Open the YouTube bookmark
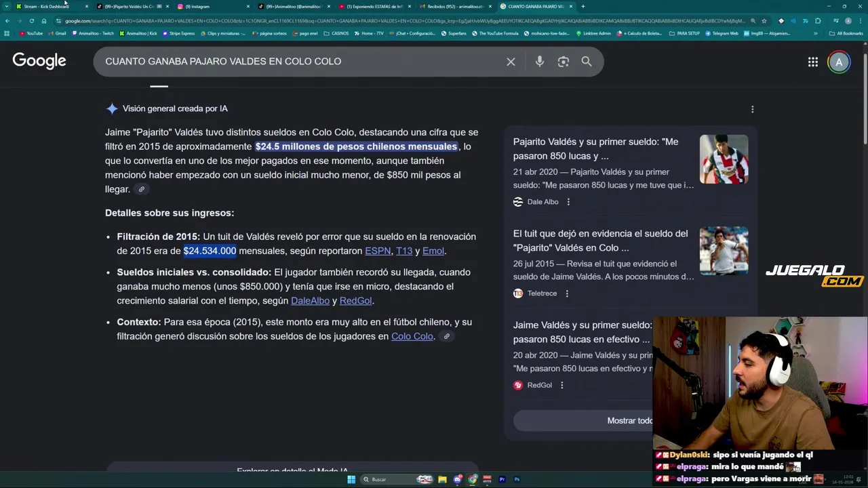Screen dimensions: 868x488 tap(31, 33)
